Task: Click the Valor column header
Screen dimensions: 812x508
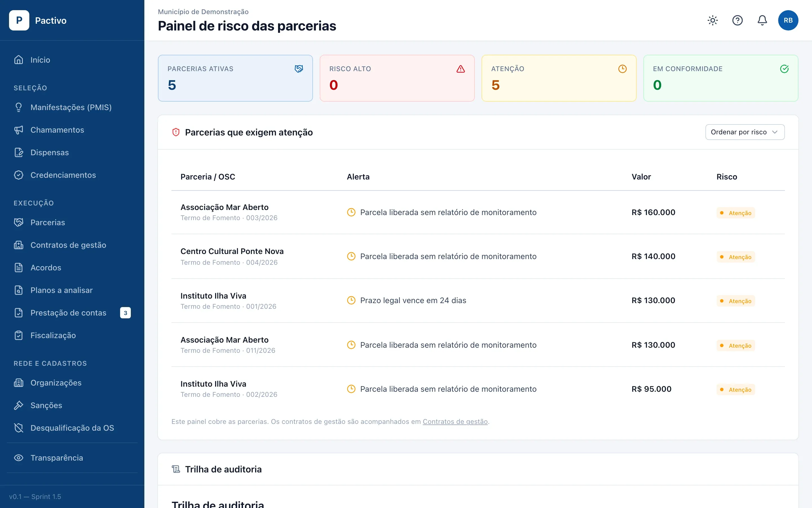Action: coord(641,177)
